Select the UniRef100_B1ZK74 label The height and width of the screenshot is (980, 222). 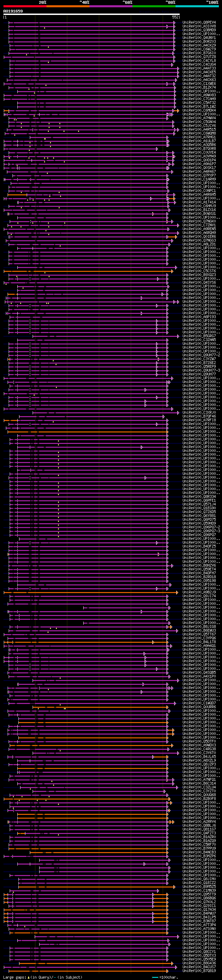coord(199,88)
